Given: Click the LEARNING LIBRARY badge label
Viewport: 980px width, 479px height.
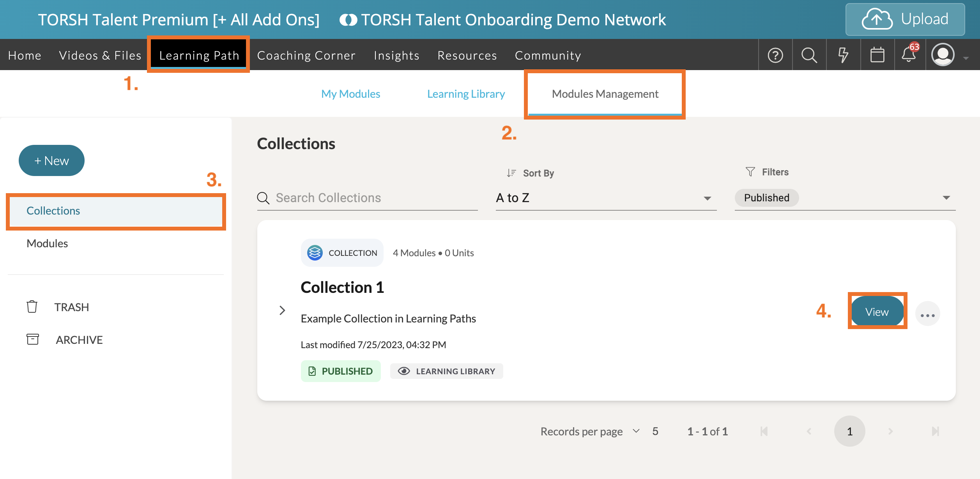Looking at the screenshot, I should (x=456, y=371).
